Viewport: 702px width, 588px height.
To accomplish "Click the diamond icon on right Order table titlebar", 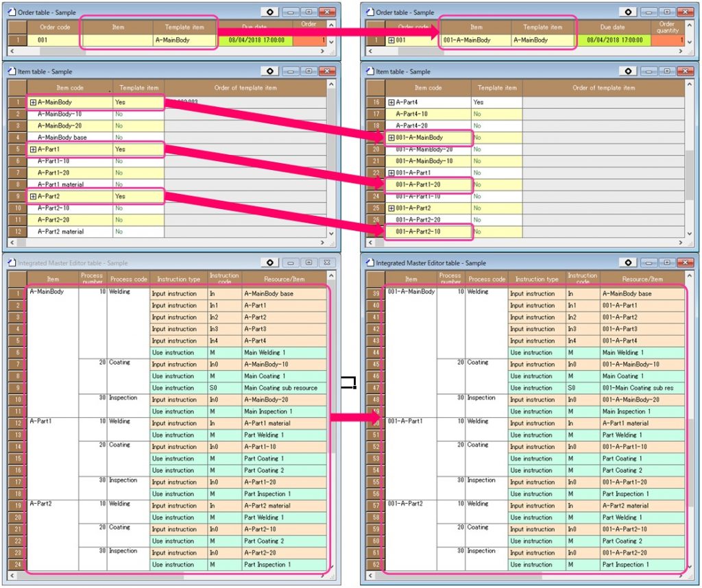I will tap(629, 11).
